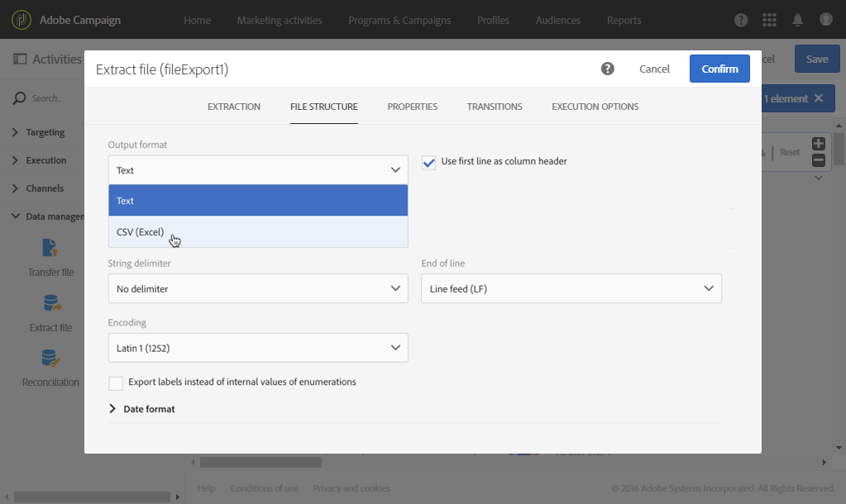Toggle Use first line as column header

(x=428, y=162)
